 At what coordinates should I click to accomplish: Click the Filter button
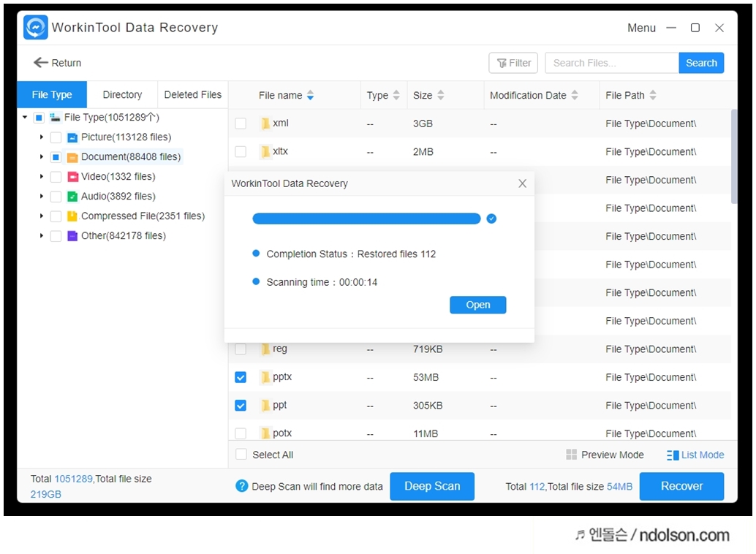pos(513,63)
